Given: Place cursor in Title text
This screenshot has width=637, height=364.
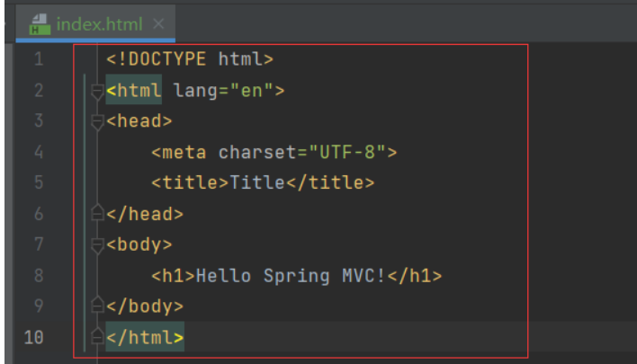Looking at the screenshot, I should coord(257,182).
